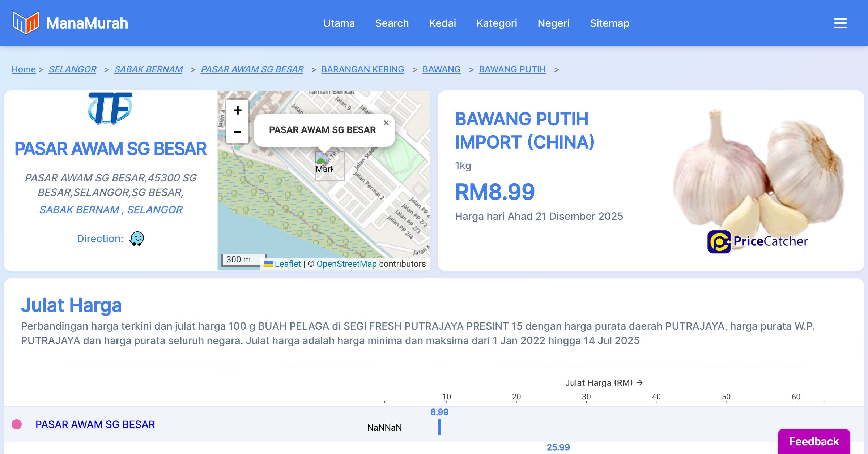868x454 pixels.
Task: Open the hamburger menu
Action: click(840, 23)
